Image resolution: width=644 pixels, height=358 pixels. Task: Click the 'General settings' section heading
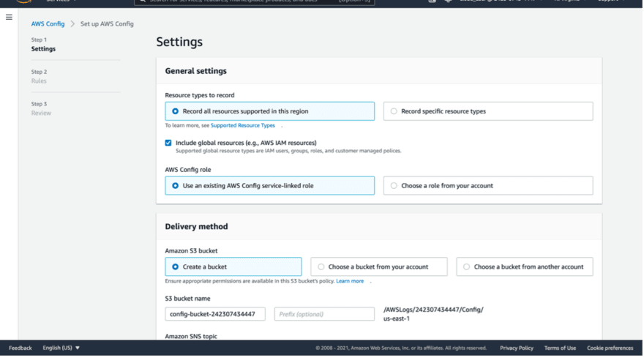point(196,71)
